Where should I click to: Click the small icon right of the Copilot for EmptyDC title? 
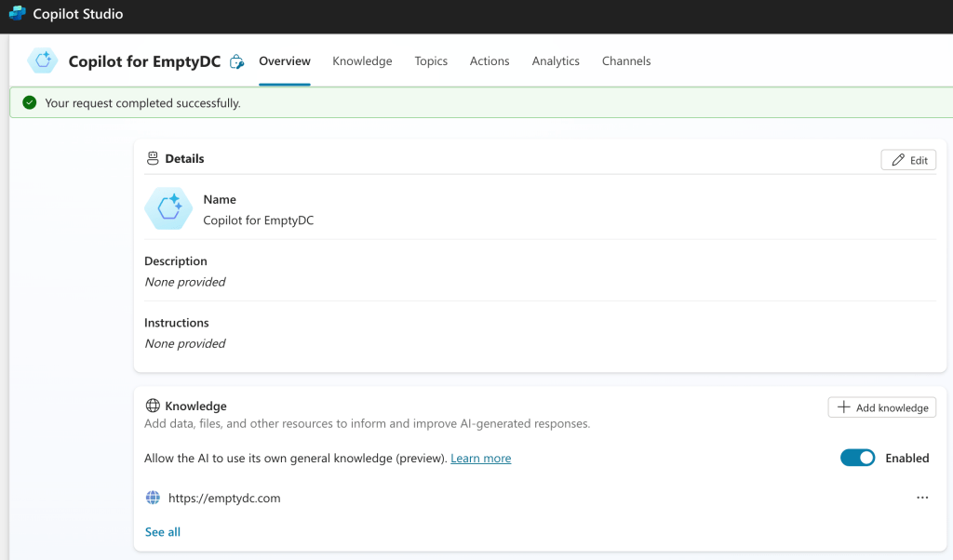237,62
